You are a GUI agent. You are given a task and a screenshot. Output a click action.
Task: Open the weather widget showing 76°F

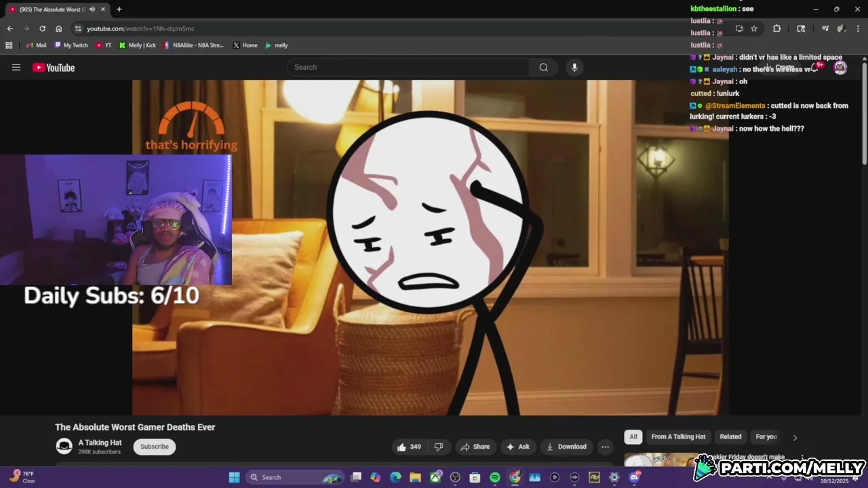[22, 477]
